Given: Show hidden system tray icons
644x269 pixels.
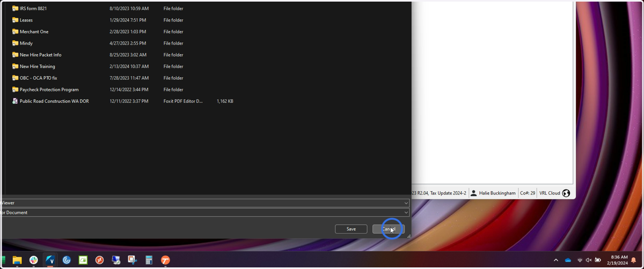Looking at the screenshot, I should point(556,260).
